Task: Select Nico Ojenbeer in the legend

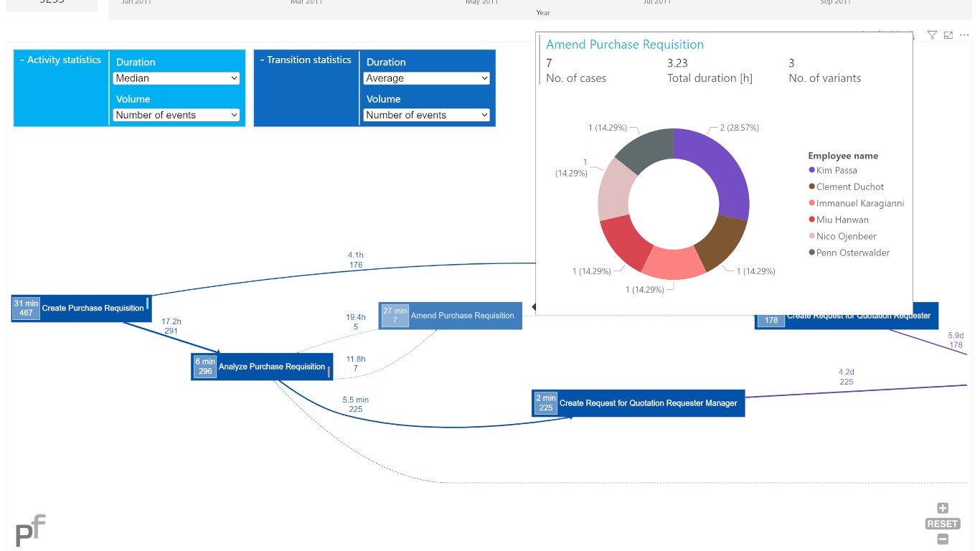Action: [x=842, y=236]
